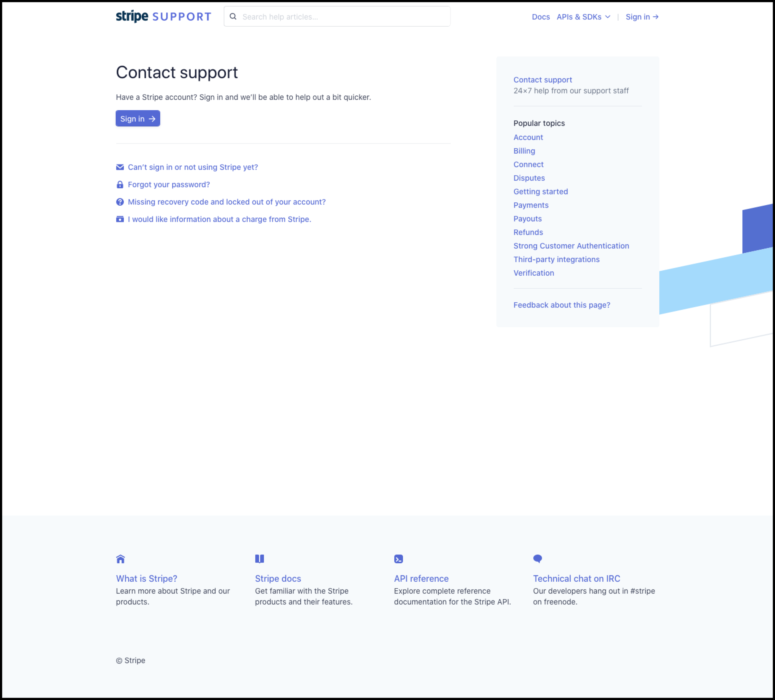Open Strong Customer Authentication topic

(x=571, y=246)
